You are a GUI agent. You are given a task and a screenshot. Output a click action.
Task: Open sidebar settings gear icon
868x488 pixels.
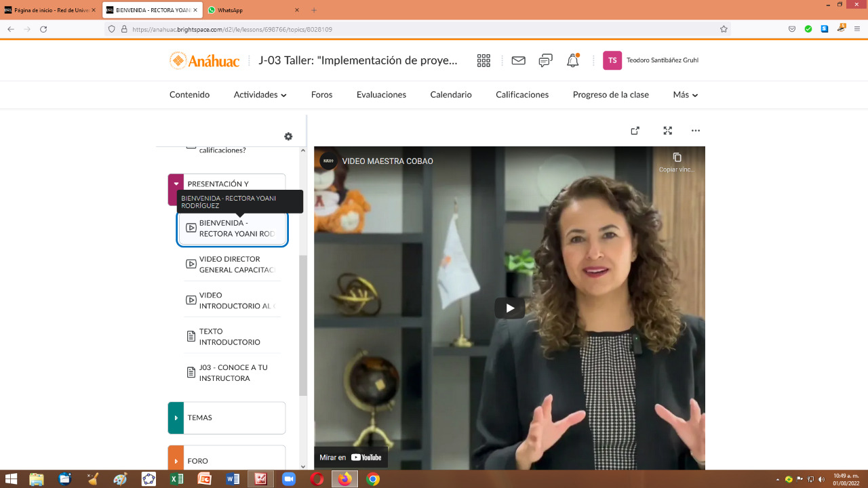[288, 136]
